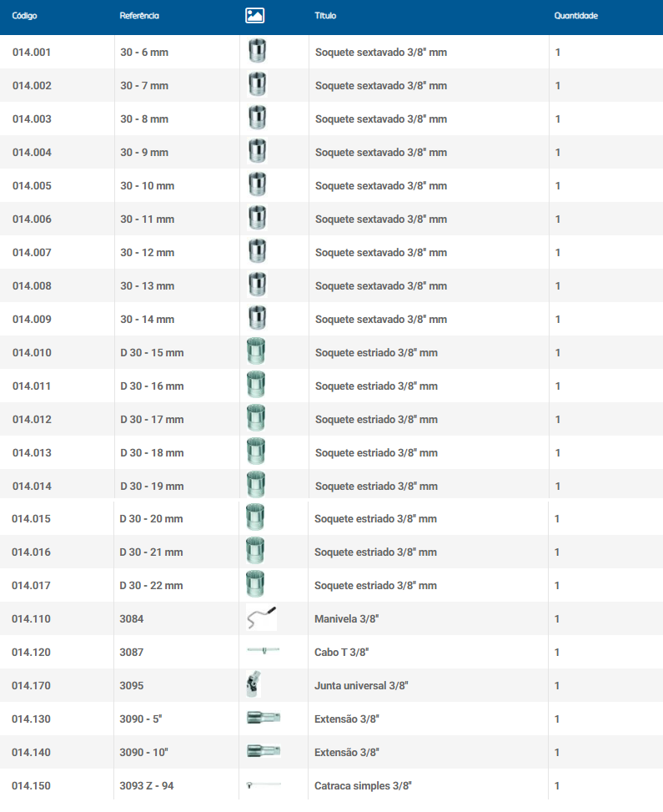Open the Junta universal 3/8" joint image

[x=254, y=685]
